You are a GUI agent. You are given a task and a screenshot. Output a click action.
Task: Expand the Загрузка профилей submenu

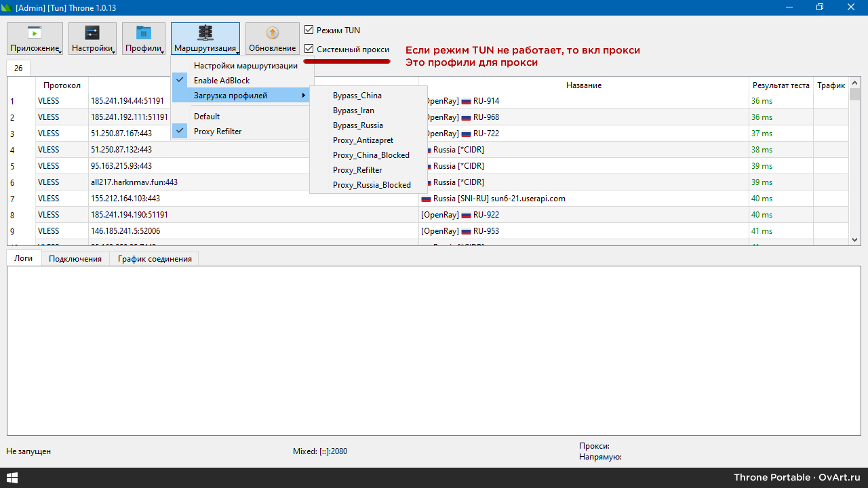(x=231, y=96)
